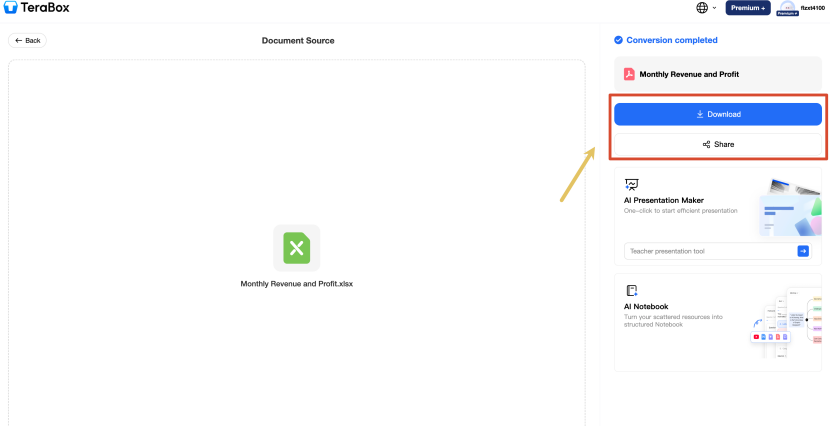Click the AI Notebook icon

(631, 291)
